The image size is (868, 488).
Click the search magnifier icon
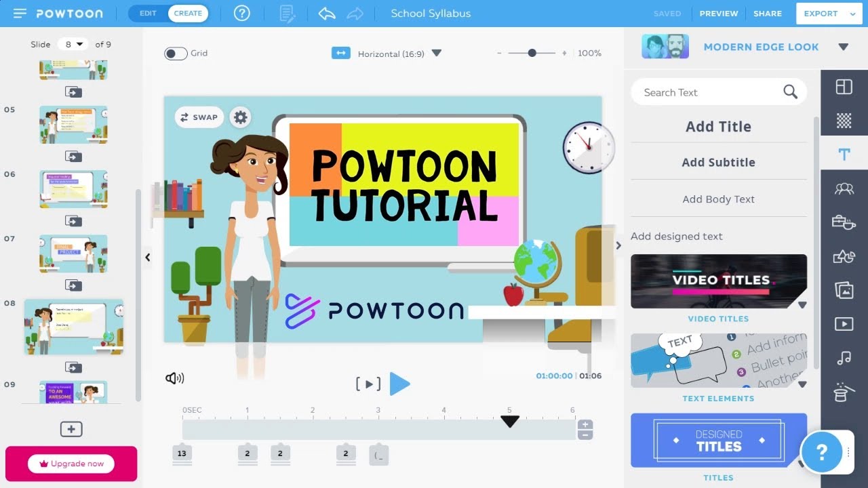click(790, 92)
